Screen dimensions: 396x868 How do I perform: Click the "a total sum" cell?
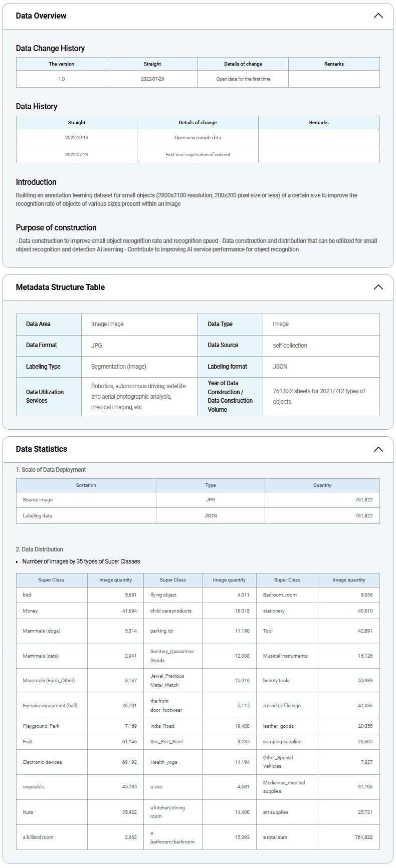point(275,837)
